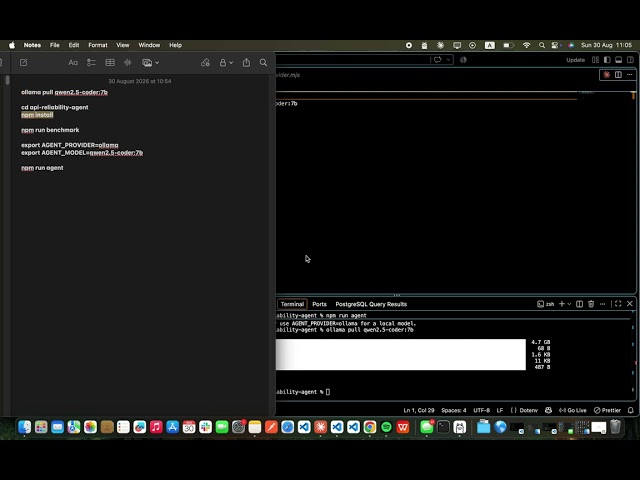Toggle the secondary side bar

631,60
